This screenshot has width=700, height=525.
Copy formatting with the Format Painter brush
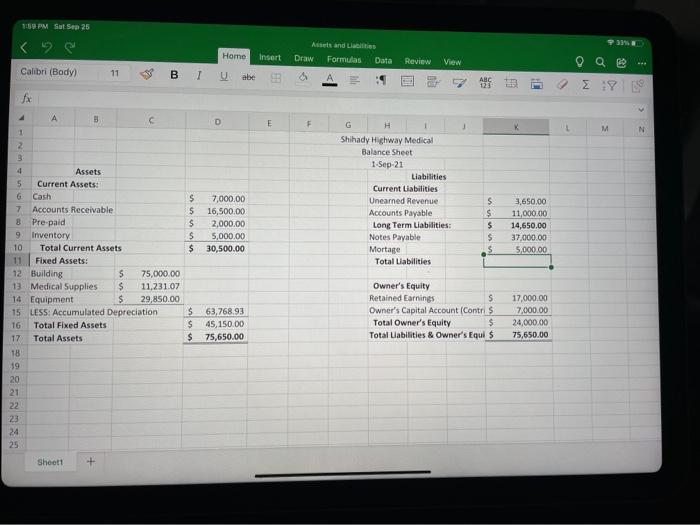146,74
